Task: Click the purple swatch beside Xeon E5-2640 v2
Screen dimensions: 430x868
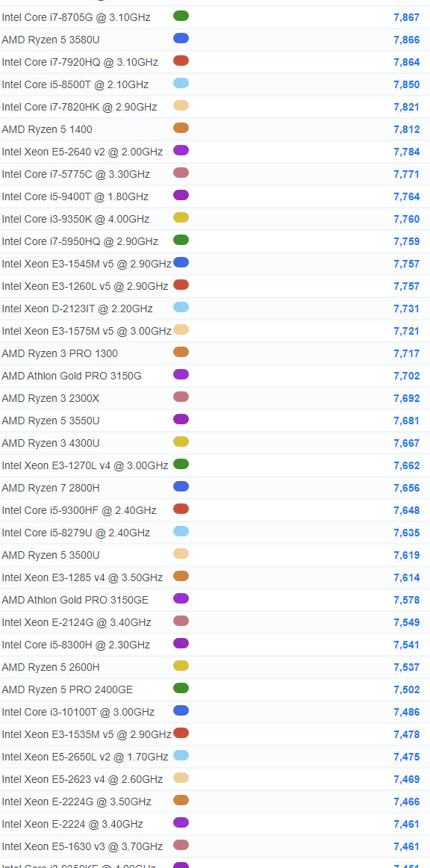Action: click(181, 151)
